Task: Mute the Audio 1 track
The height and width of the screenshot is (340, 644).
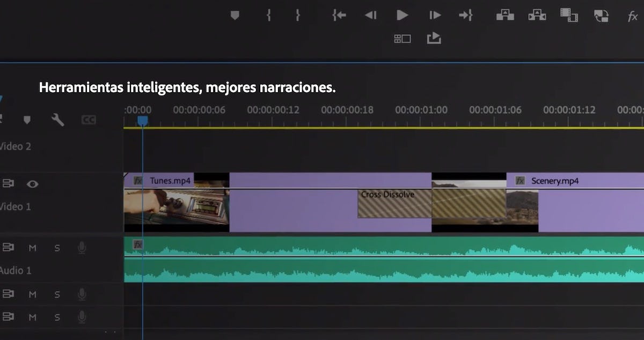Action: coord(33,248)
